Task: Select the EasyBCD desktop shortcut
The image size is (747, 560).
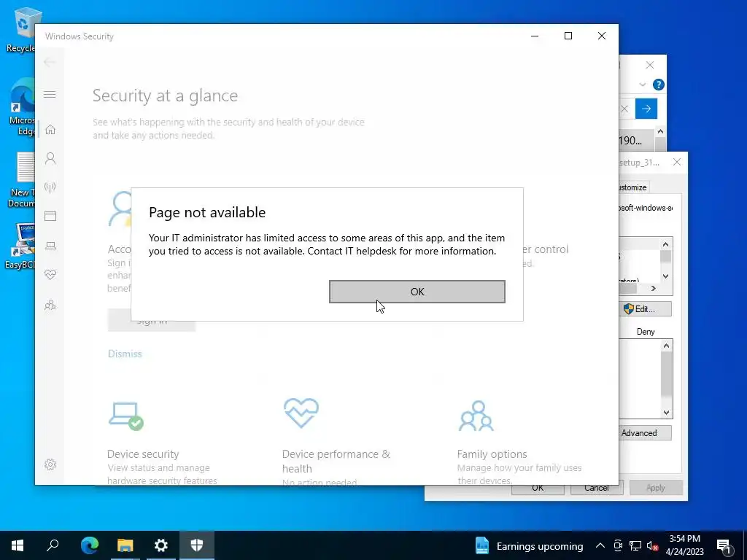Action: [x=20, y=246]
